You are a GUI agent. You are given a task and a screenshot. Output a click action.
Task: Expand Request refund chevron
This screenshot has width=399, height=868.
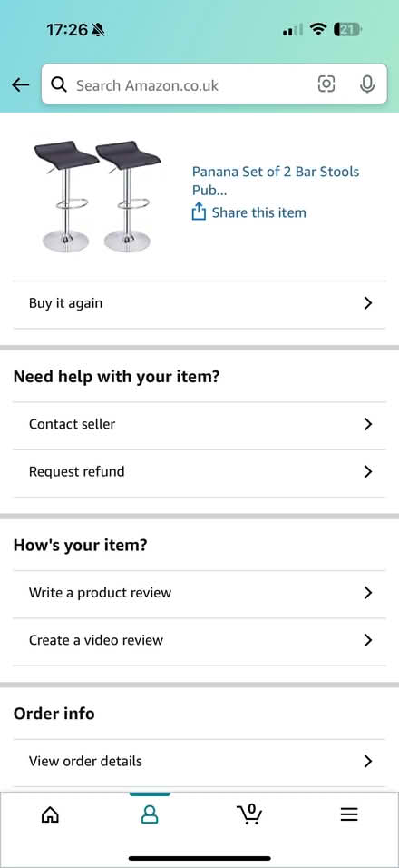pos(368,471)
